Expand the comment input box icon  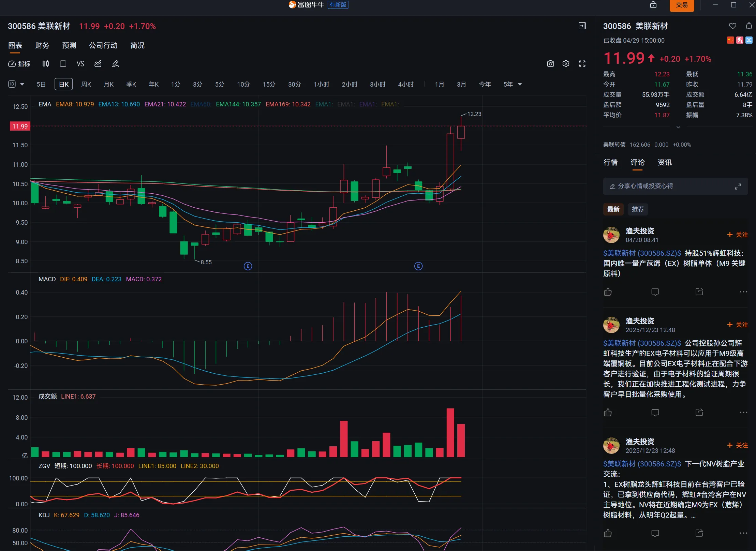pyautogui.click(x=738, y=187)
